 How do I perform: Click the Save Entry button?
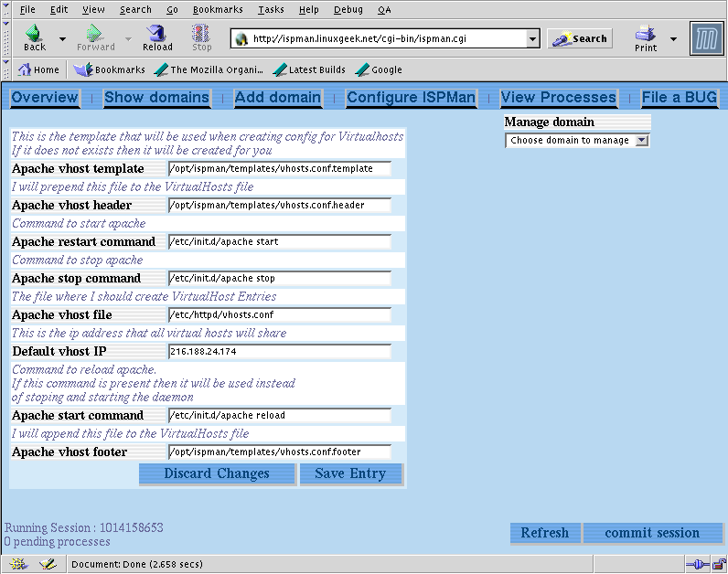(x=351, y=473)
